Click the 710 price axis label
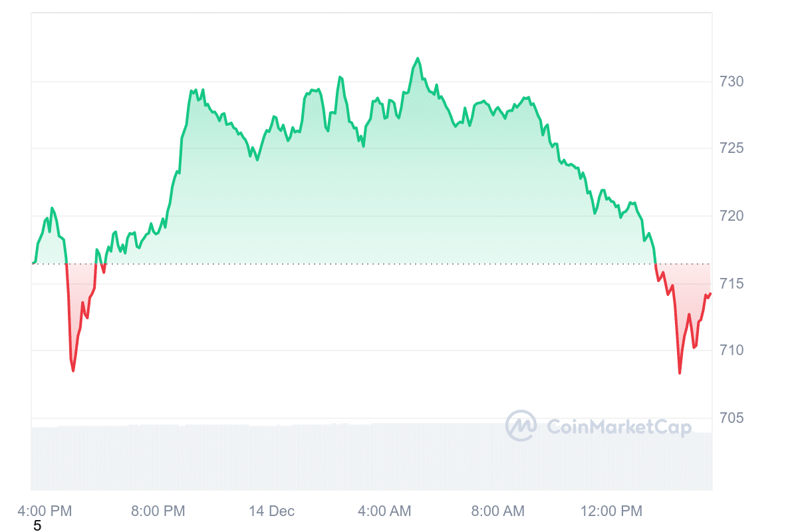The height and width of the screenshot is (532, 798). (x=731, y=350)
